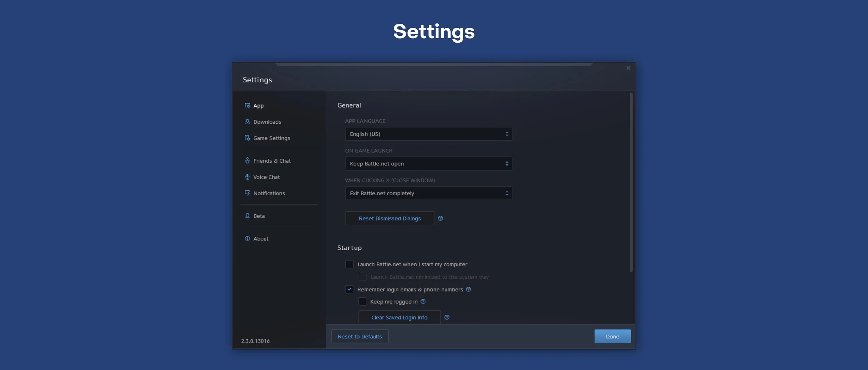Click the Downloads icon in the sidebar
Image resolution: width=868 pixels, height=370 pixels.
247,122
